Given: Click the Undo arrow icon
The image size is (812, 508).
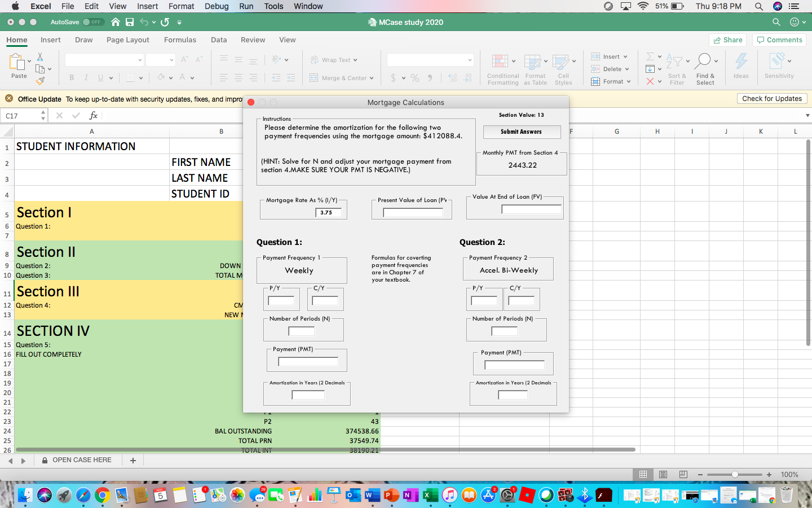Looking at the screenshot, I should coord(144,22).
